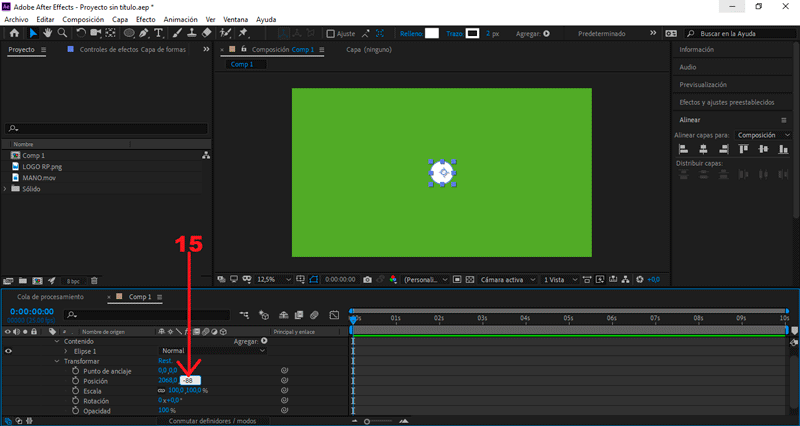800x426 pixels.
Task: Click the Rest. reset link in Transformar
Action: [165, 361]
